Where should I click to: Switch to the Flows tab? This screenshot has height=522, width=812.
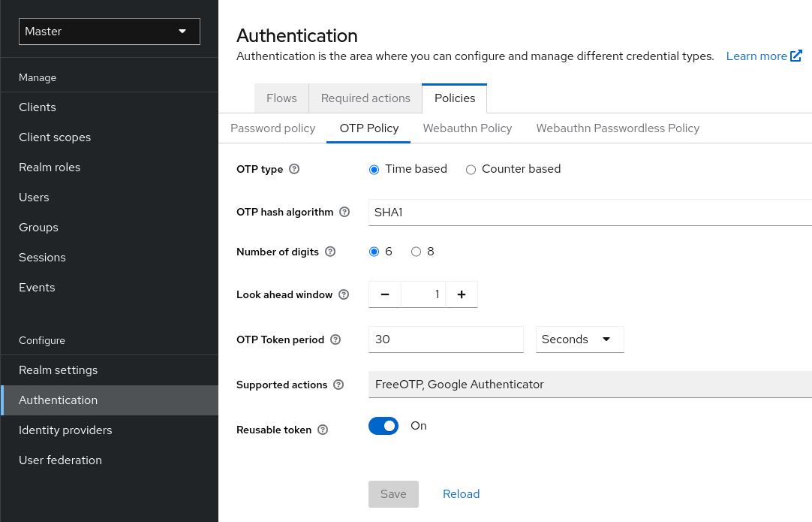(x=281, y=98)
